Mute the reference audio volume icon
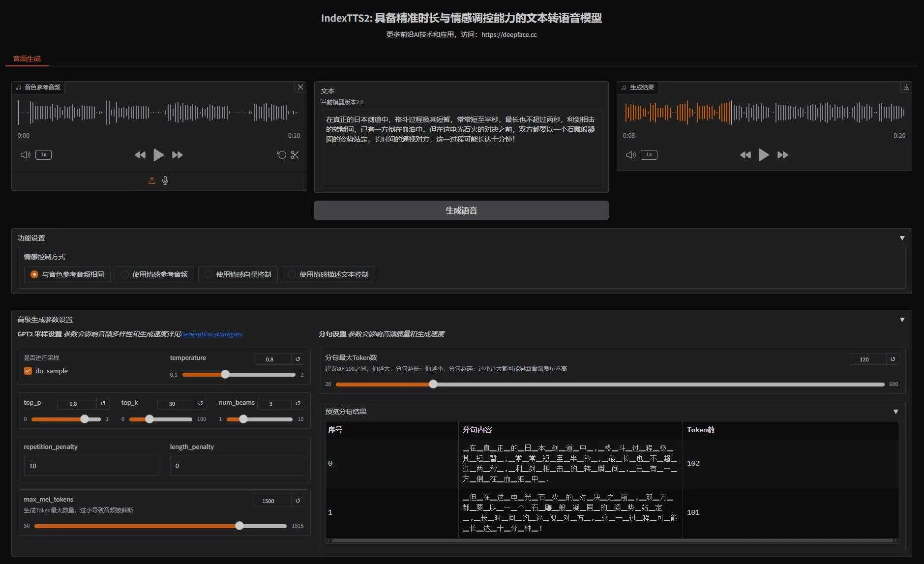 25,155
